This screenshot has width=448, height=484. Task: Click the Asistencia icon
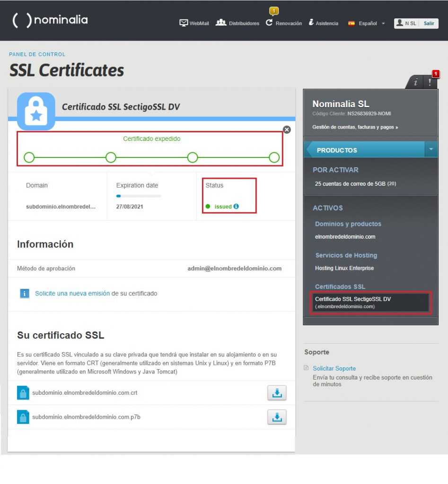pos(310,22)
